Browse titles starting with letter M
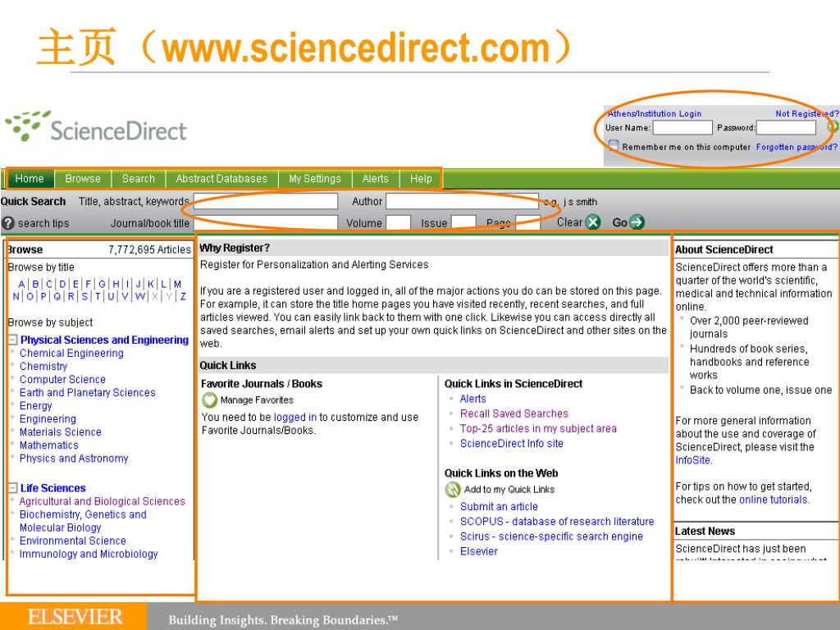Image resolution: width=840 pixels, height=630 pixels. [177, 284]
